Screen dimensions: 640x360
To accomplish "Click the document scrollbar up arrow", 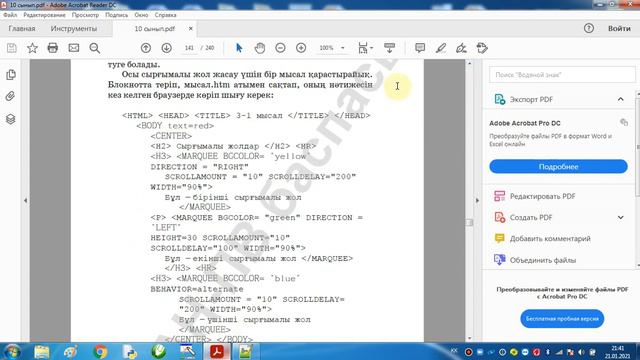I will tap(469, 64).
